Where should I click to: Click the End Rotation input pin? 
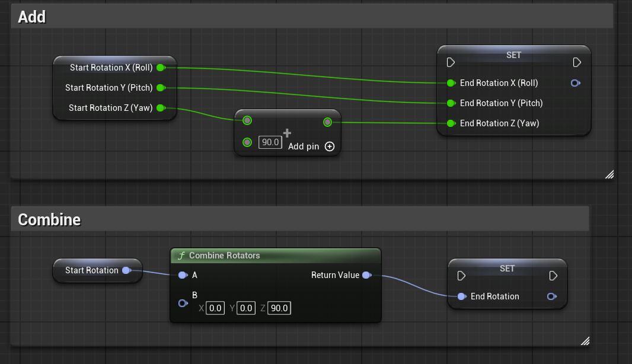tap(462, 296)
